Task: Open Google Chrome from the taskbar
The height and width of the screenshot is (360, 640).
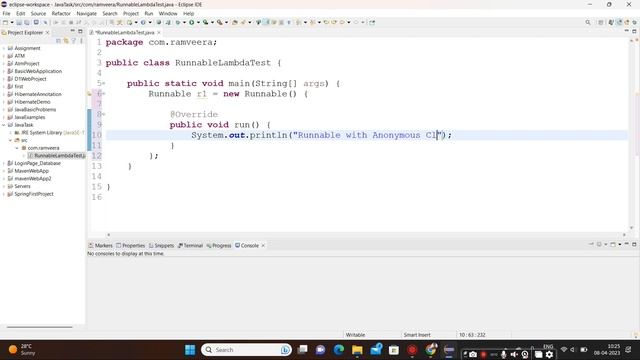Action: click(431, 350)
